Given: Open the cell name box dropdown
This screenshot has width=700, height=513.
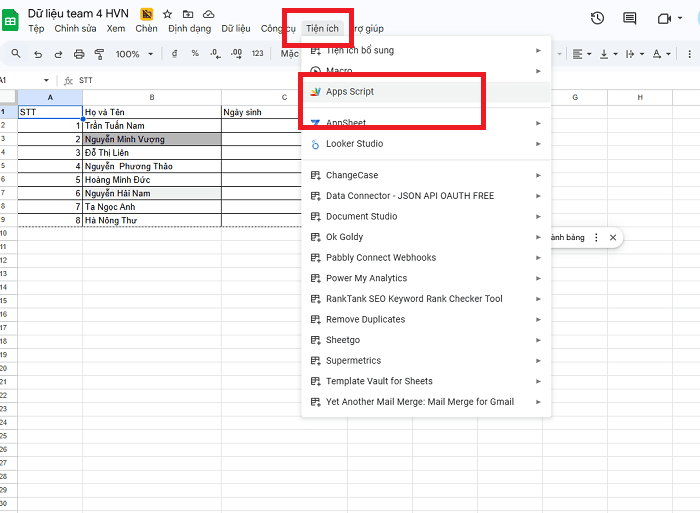Looking at the screenshot, I should [46, 80].
